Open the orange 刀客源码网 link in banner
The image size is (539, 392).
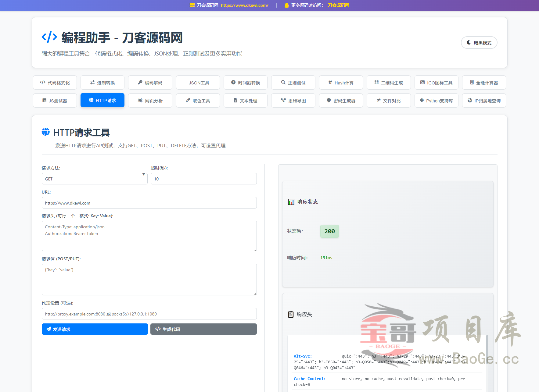pyautogui.click(x=339, y=5)
